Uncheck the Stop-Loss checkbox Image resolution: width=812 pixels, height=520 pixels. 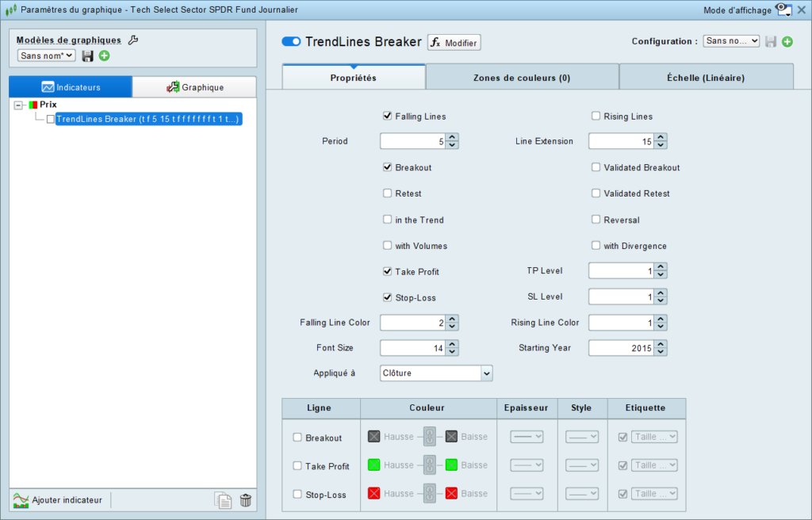pyautogui.click(x=387, y=297)
